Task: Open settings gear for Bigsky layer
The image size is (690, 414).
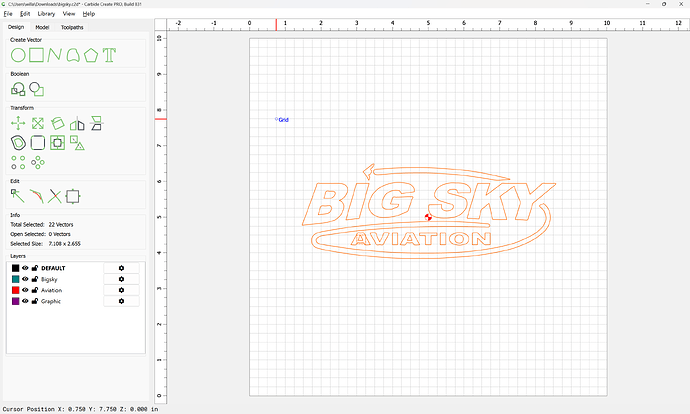Action: click(121, 279)
